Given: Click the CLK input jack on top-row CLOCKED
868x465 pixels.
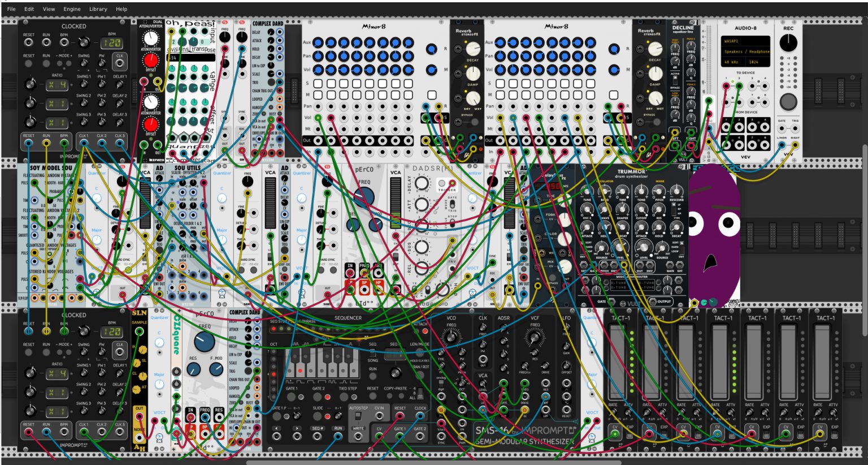Looking at the screenshot, I should pyautogui.click(x=119, y=64).
